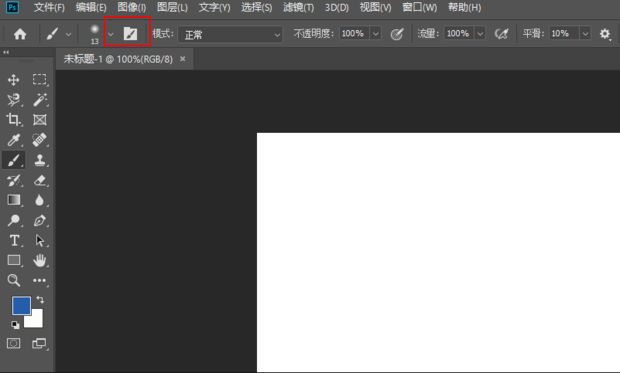Select the Eyedropper tool
This screenshot has width=620, height=373.
pyautogui.click(x=13, y=140)
